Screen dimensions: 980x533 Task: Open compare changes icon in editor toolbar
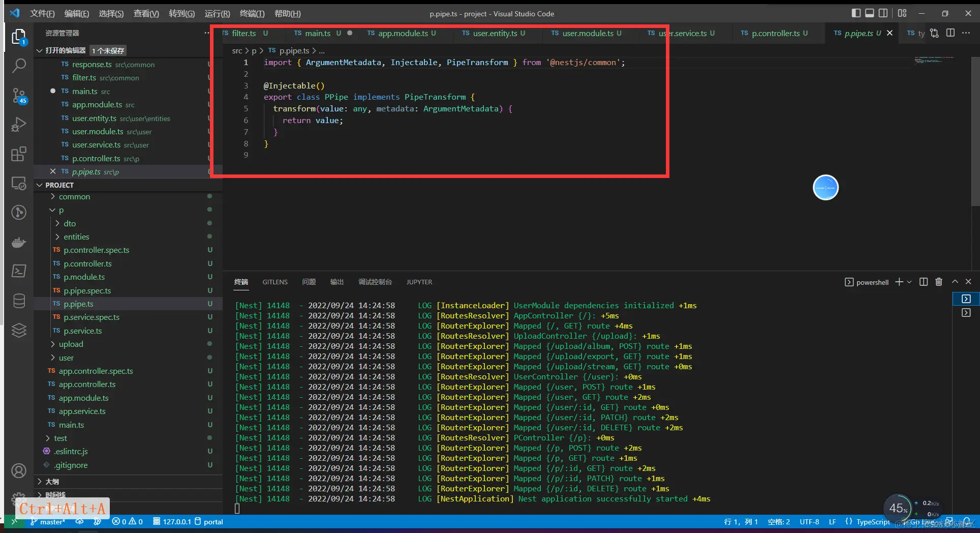(934, 33)
